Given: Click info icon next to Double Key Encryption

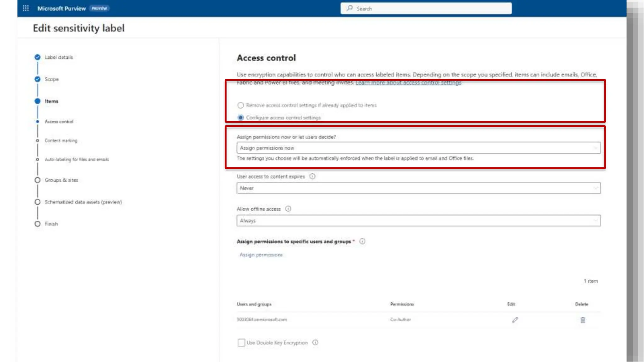Looking at the screenshot, I should (315, 343).
